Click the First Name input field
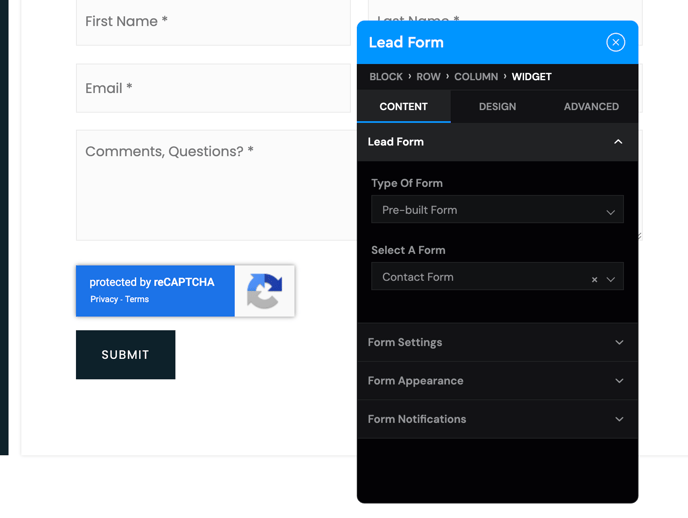This screenshot has width=688, height=518. 213,22
